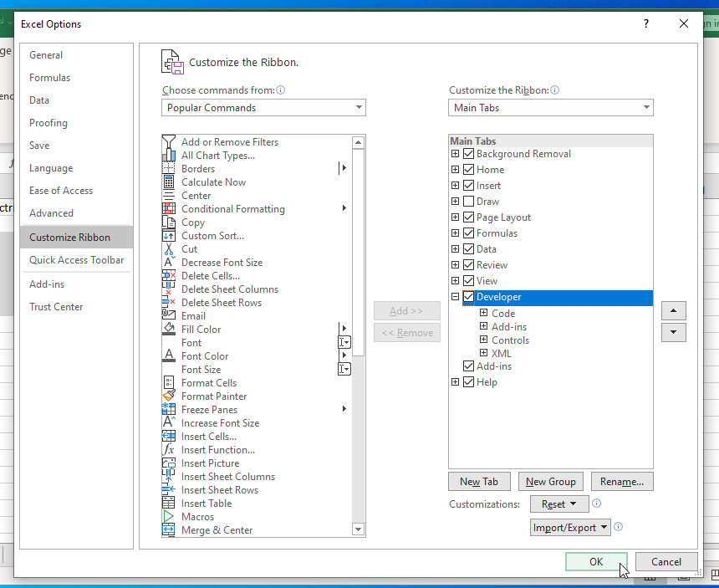Click the New Group button
The image size is (719, 588).
coord(551,482)
